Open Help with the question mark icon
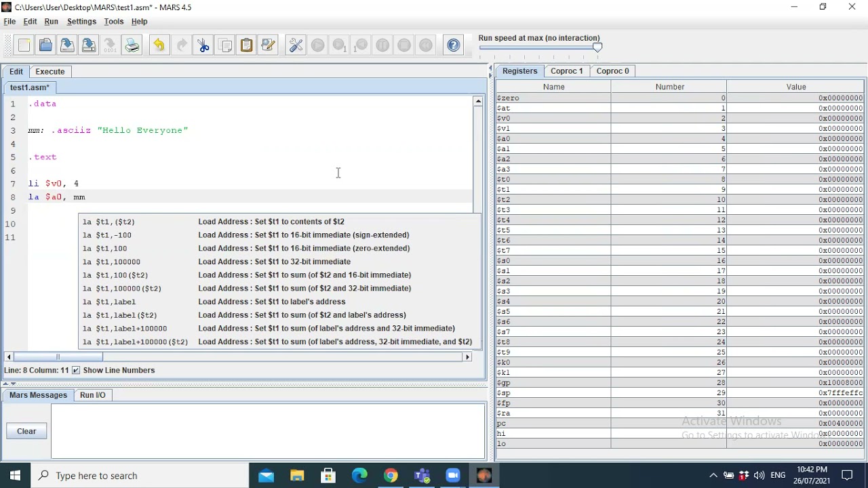The height and width of the screenshot is (488, 868). pyautogui.click(x=454, y=45)
